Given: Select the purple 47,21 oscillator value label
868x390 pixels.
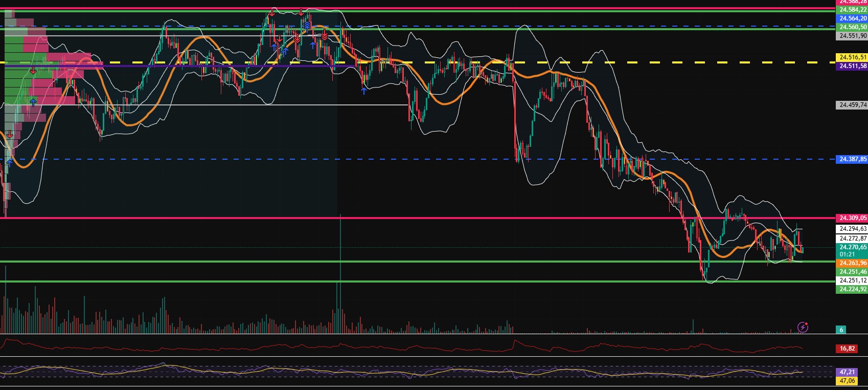Looking at the screenshot, I should pyautogui.click(x=847, y=372).
